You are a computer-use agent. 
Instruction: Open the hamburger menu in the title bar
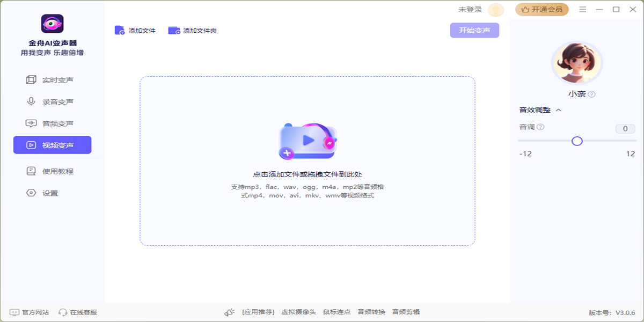pyautogui.click(x=583, y=10)
